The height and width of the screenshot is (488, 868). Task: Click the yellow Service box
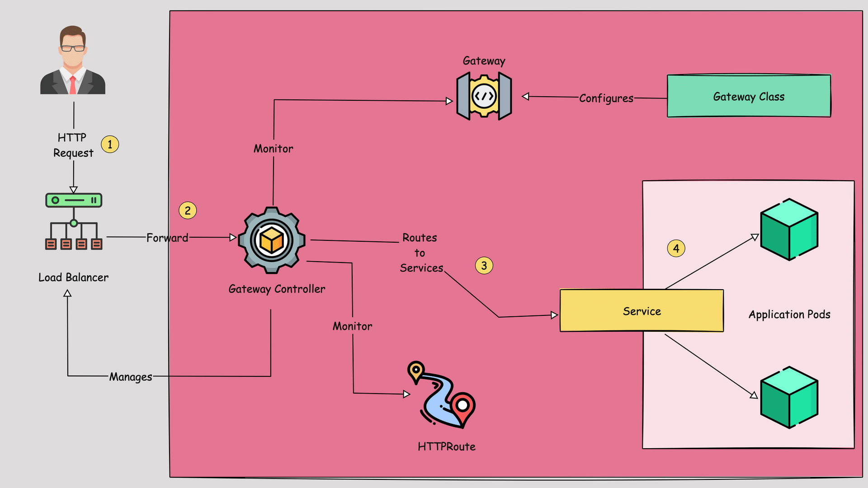coord(642,311)
